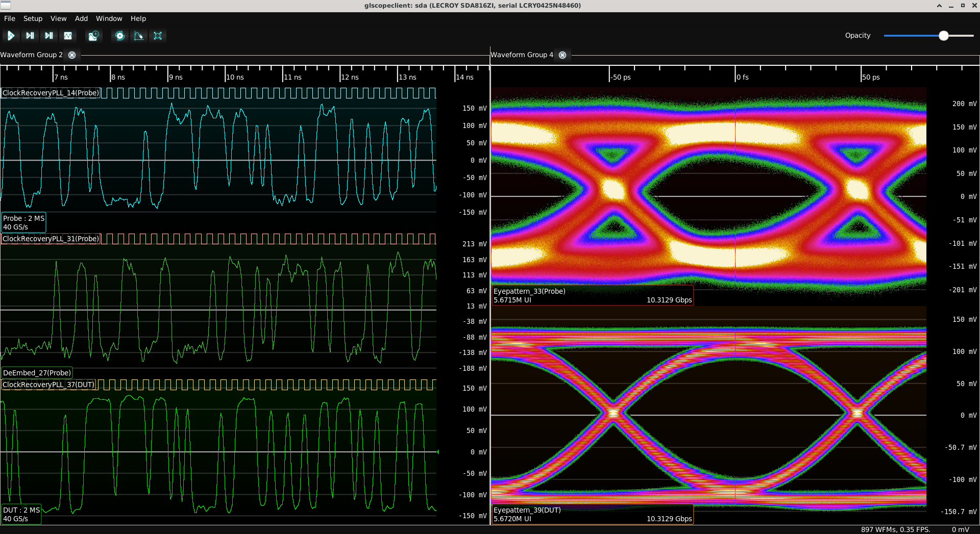Clear sweeps with the eraser graph icon
The width and height of the screenshot is (980, 534).
[139, 36]
